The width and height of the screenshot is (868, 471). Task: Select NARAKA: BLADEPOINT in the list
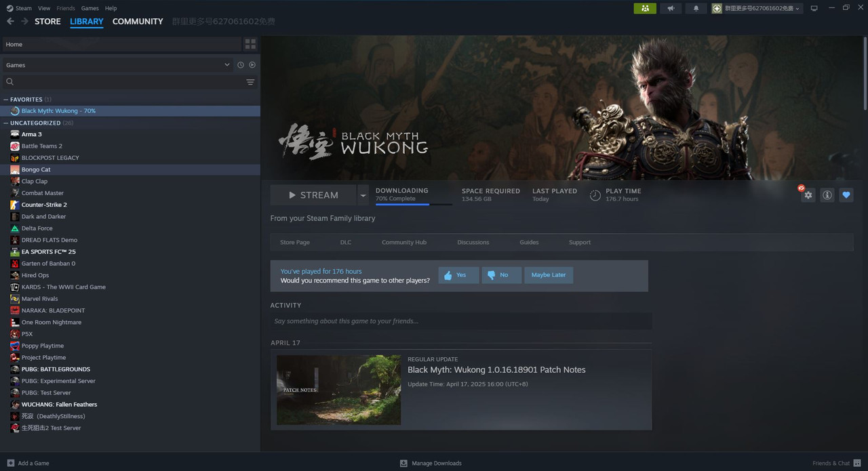130,310
